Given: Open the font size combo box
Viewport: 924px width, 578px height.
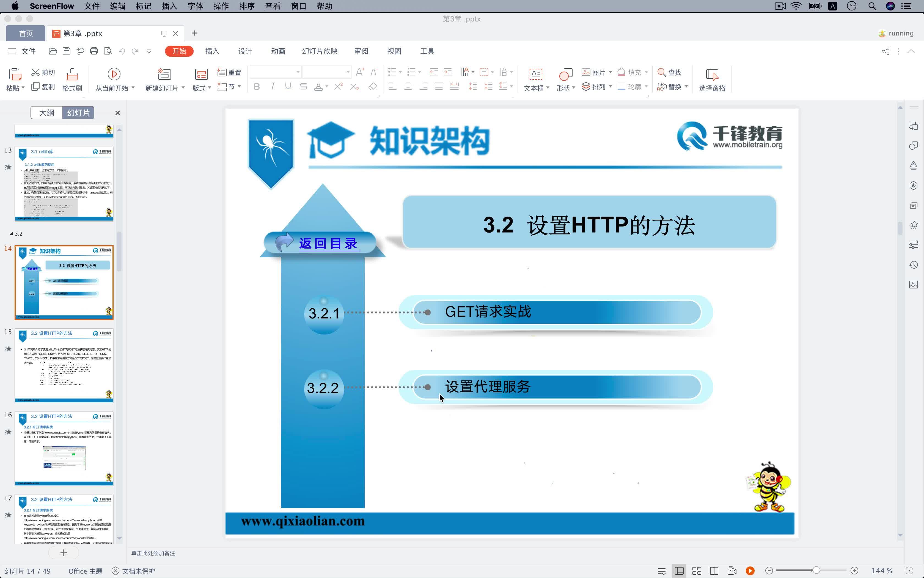Looking at the screenshot, I should coord(327,72).
